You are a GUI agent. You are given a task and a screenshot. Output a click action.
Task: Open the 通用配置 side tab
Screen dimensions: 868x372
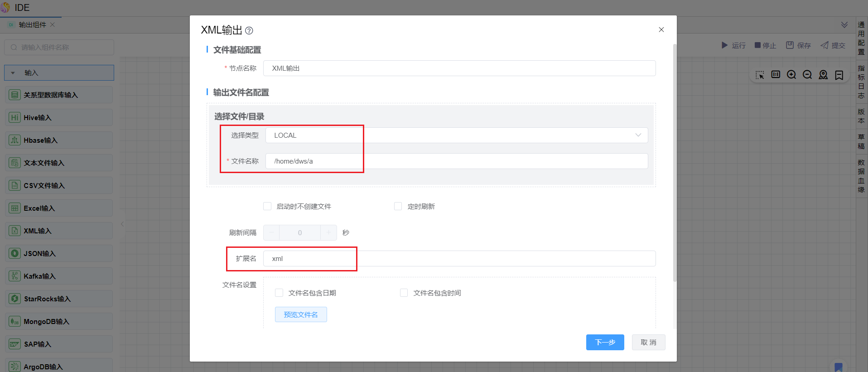point(861,38)
